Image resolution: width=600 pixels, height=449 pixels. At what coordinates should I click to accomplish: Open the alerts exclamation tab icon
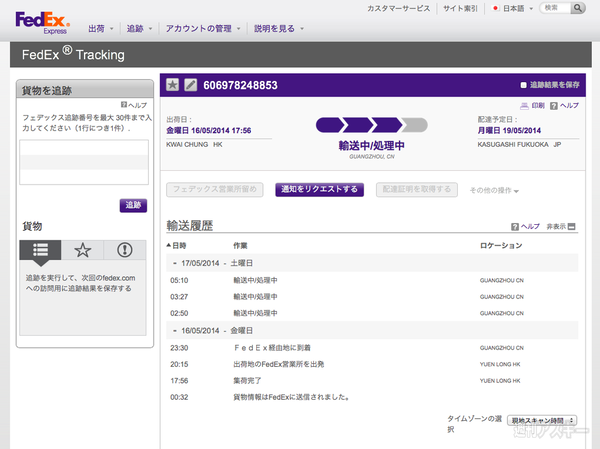click(x=125, y=250)
